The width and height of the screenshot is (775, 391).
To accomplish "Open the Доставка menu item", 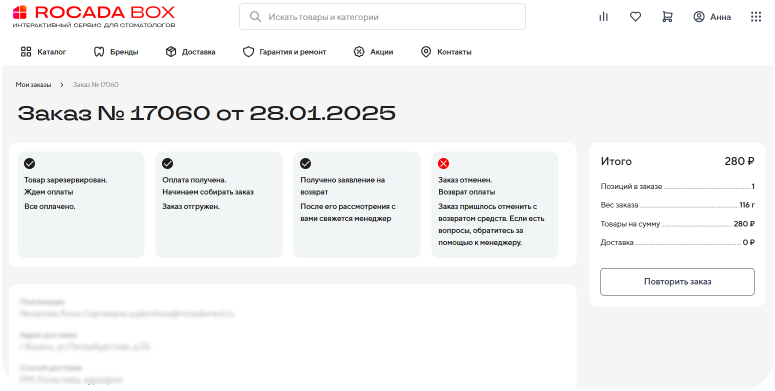I will click(198, 51).
